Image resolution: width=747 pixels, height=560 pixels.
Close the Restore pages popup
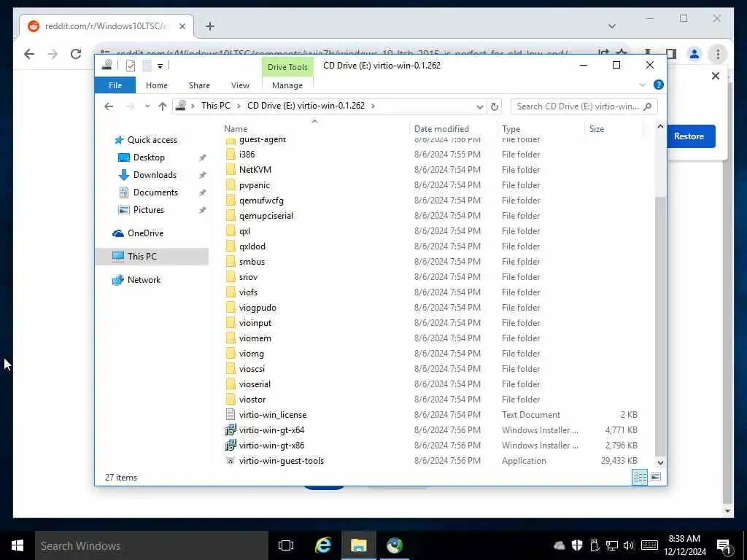(x=715, y=76)
